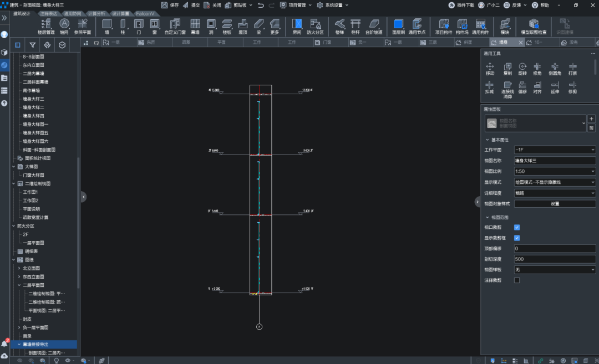Select the 房间 room tool

(297, 27)
